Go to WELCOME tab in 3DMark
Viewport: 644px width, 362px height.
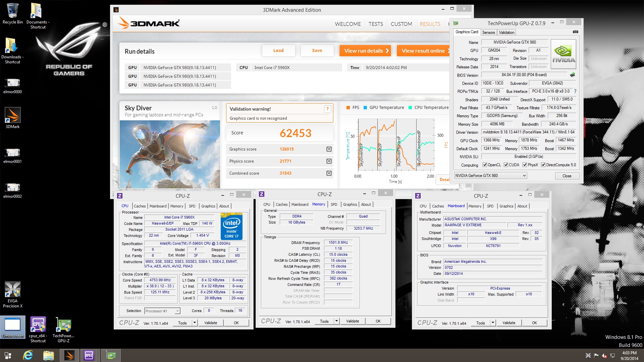[348, 24]
